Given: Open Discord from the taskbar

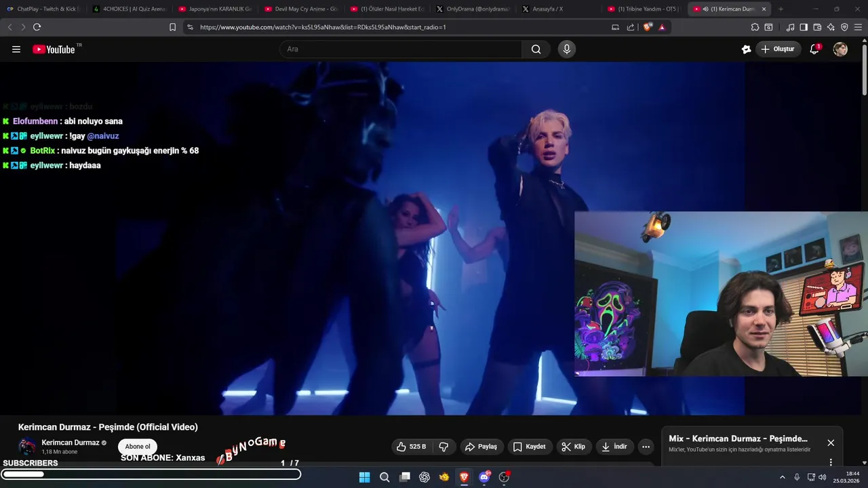Looking at the screenshot, I should click(x=484, y=477).
